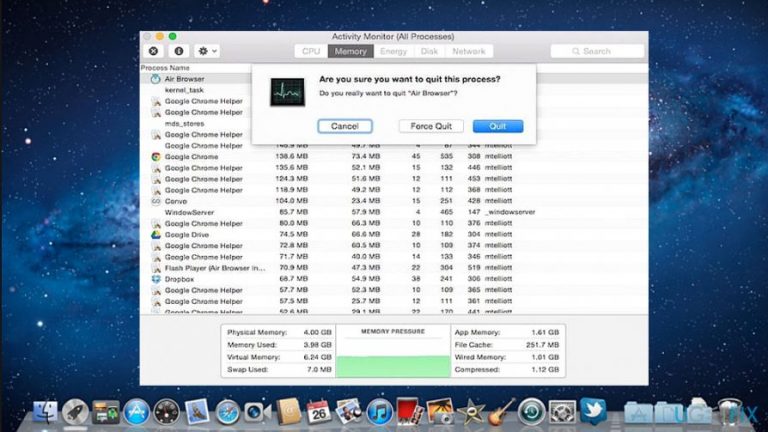This screenshot has height=432, width=768.
Task: Switch to the CPU tab
Action: (x=311, y=51)
